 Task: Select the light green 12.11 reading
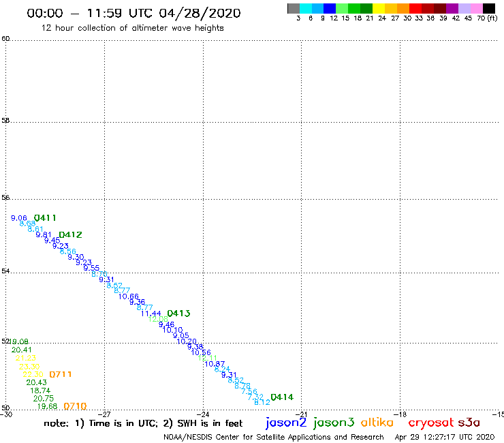208,358
